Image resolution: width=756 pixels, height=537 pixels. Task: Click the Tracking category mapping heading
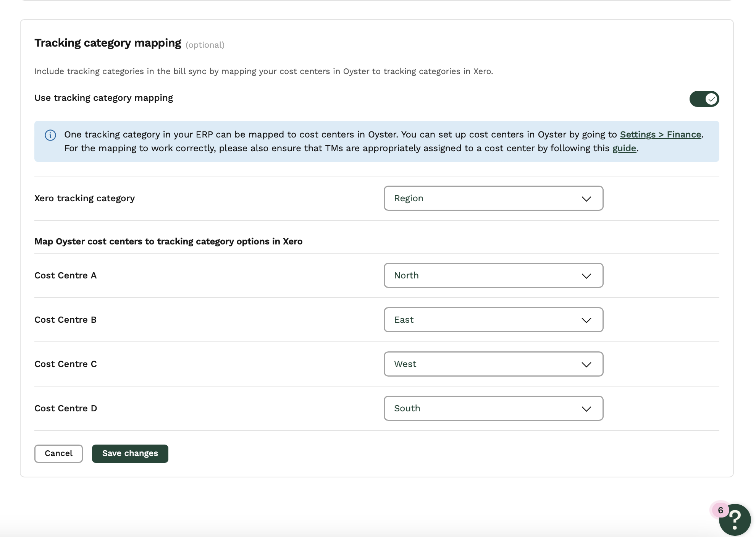click(x=108, y=43)
